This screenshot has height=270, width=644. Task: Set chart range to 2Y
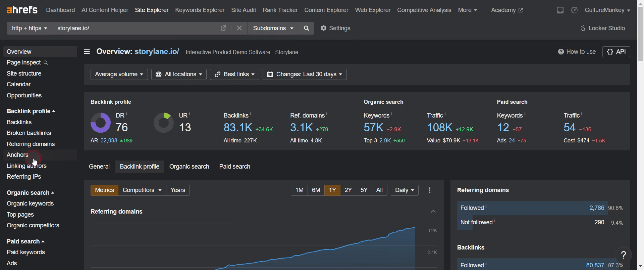(x=348, y=190)
